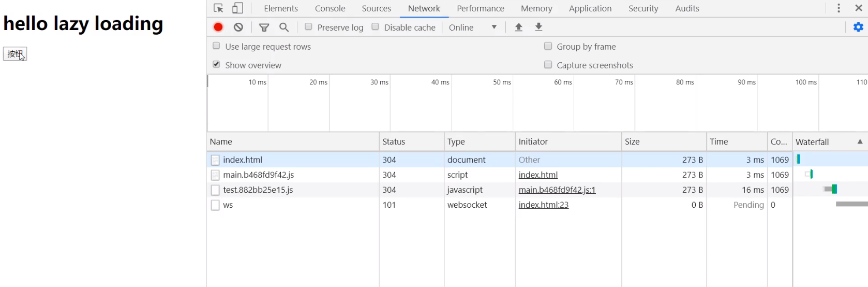Close the DevTools panel
This screenshot has width=868, height=287.
pyautogui.click(x=859, y=8)
